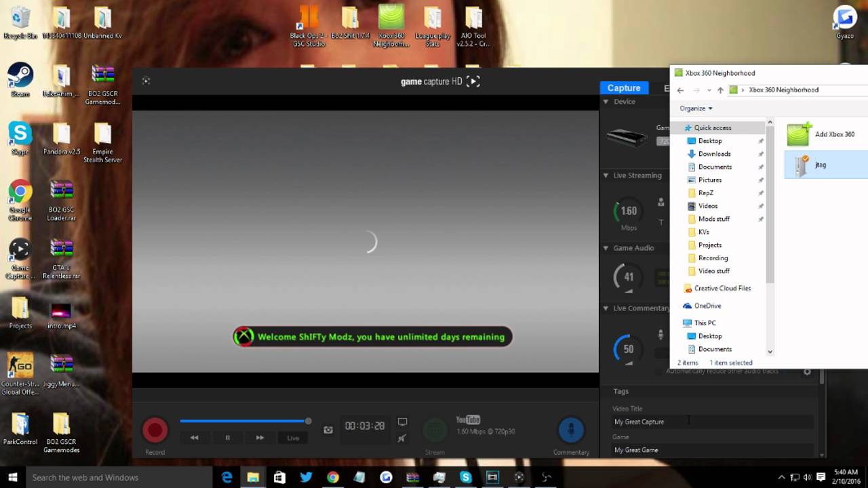Select This PC in the navigation pane

[x=705, y=323]
